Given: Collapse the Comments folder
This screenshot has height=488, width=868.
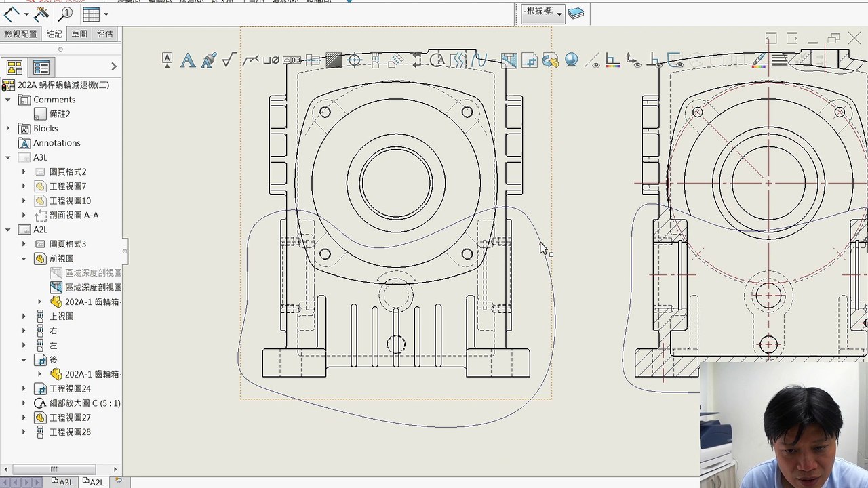Looking at the screenshot, I should click(8, 100).
